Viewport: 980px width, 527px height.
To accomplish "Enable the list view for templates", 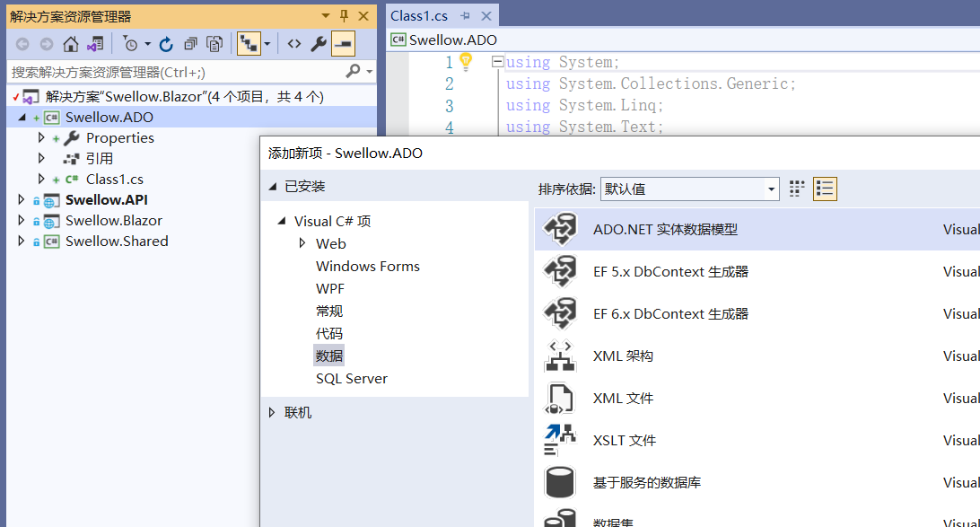I will [824, 189].
